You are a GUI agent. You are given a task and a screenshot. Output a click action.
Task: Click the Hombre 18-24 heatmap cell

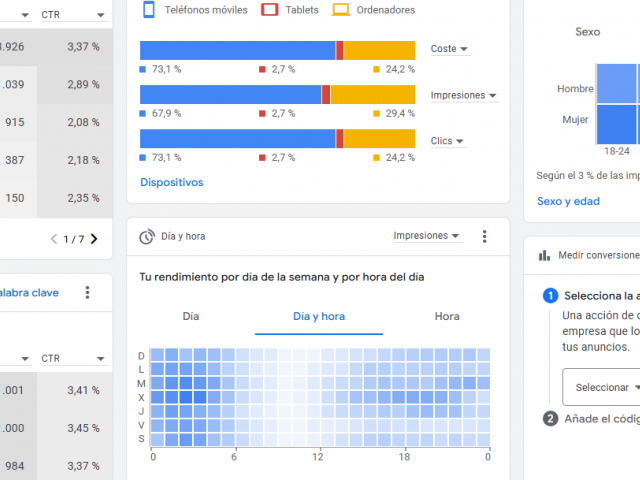tap(617, 83)
